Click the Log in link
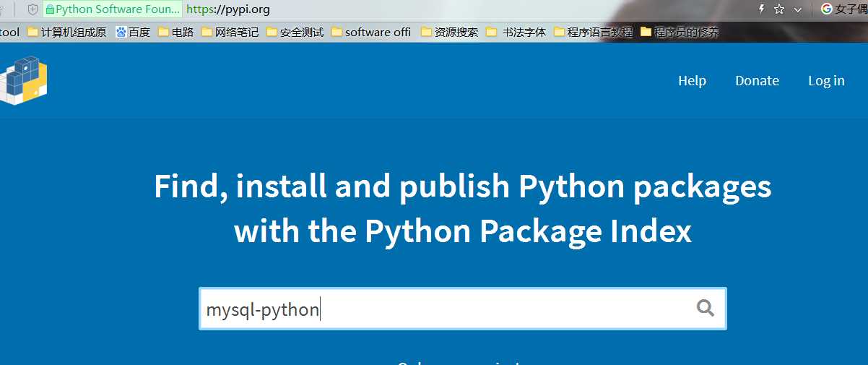Screen dimensions: 868x365 click(826, 80)
